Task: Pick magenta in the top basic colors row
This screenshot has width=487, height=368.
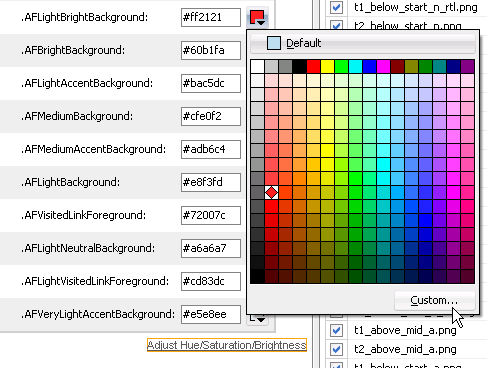Action: tap(383, 67)
